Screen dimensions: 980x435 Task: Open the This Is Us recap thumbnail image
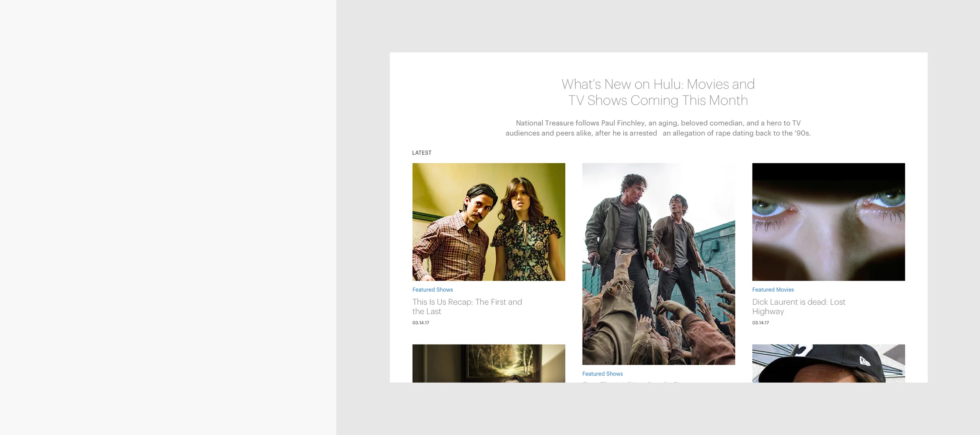488,222
